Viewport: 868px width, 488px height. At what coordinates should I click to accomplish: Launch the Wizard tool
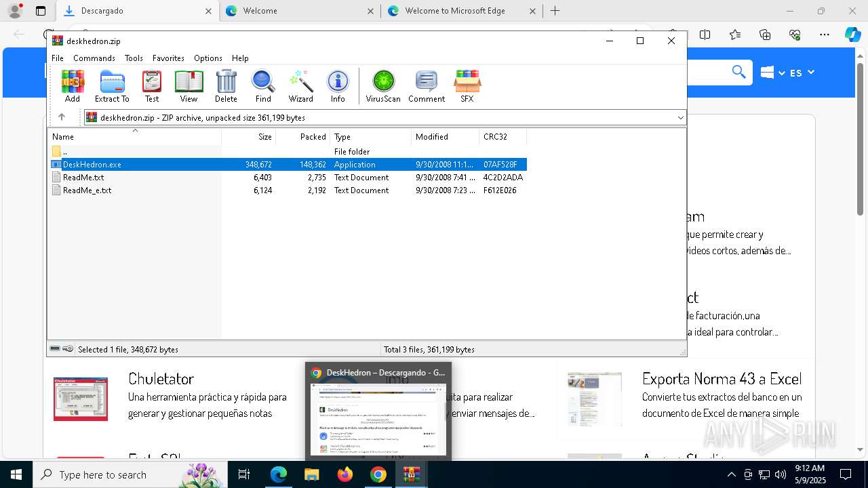pyautogui.click(x=300, y=86)
